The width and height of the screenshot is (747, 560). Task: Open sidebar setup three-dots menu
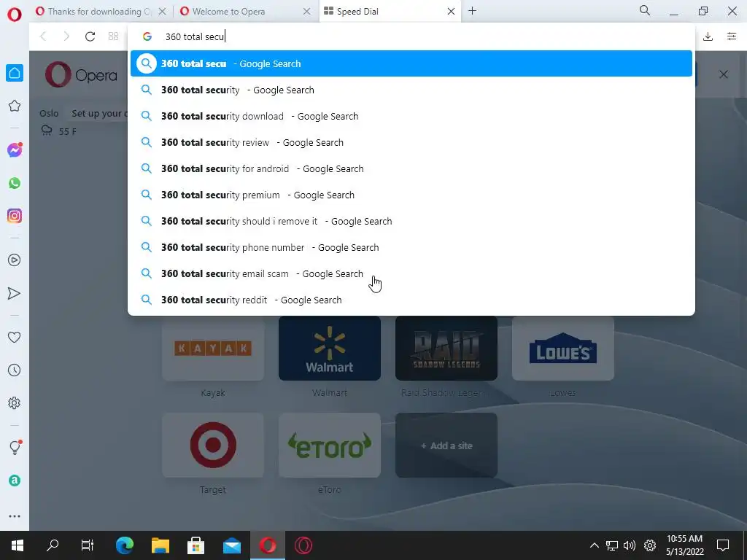click(15, 516)
